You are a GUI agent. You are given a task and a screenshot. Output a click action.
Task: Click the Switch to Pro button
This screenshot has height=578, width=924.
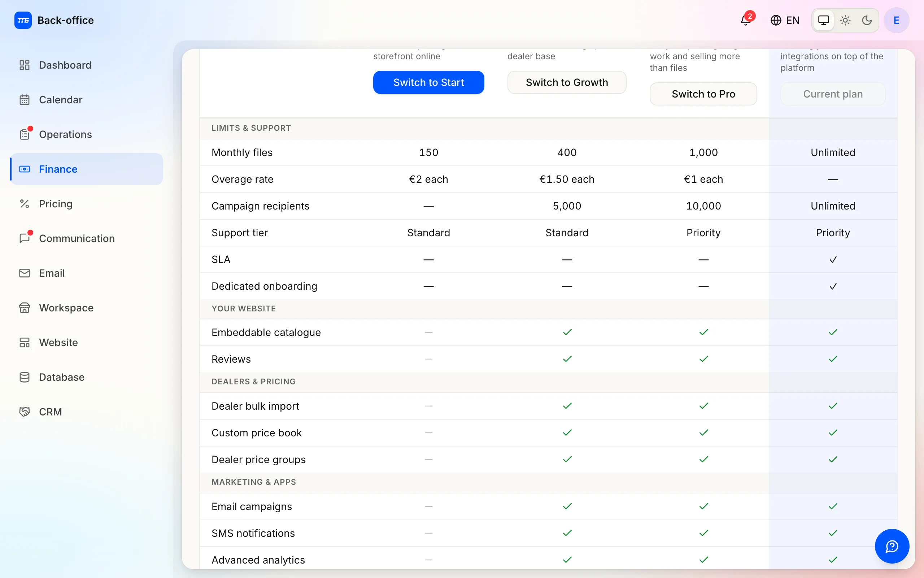[703, 94]
